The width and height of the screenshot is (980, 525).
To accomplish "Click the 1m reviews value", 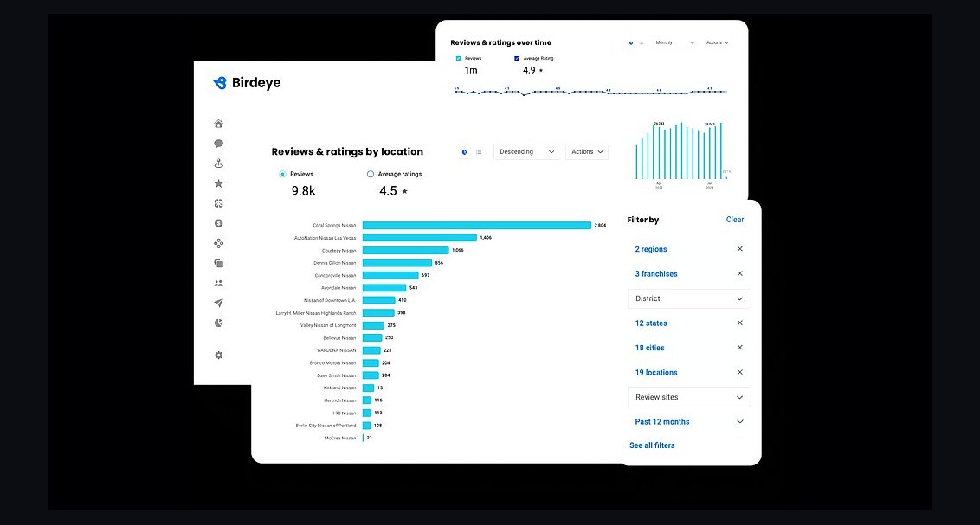I will [x=471, y=71].
